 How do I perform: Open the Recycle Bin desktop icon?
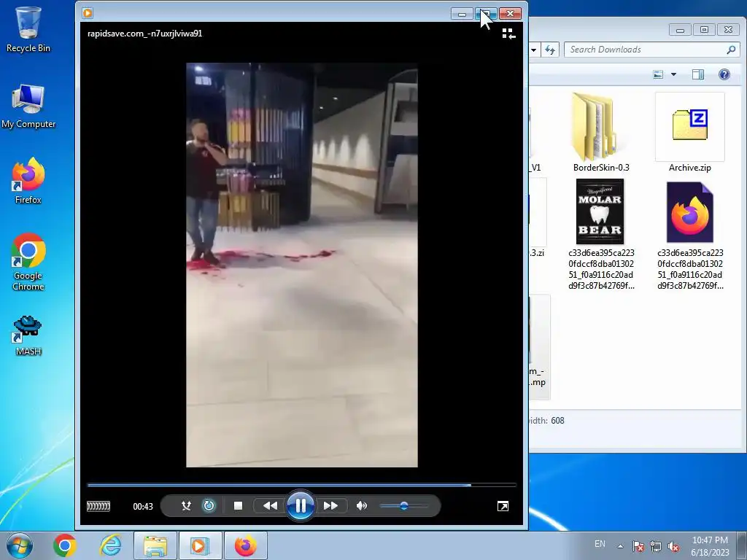pos(28,29)
